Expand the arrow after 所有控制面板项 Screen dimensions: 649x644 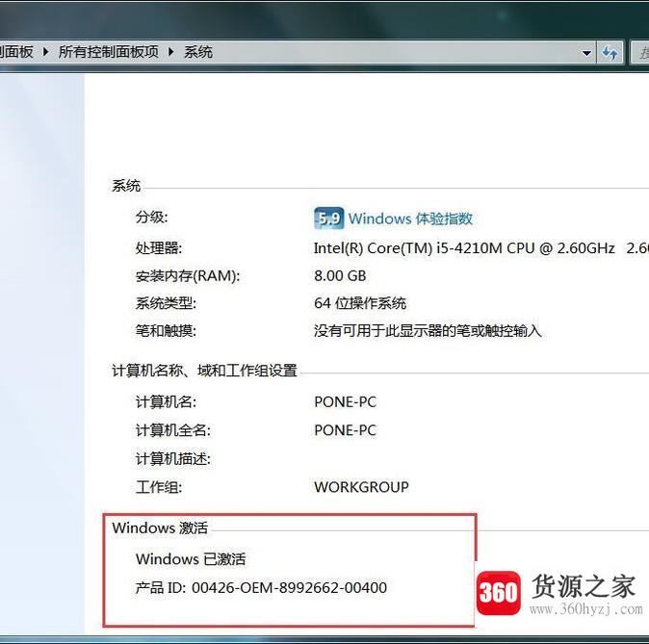[171, 52]
